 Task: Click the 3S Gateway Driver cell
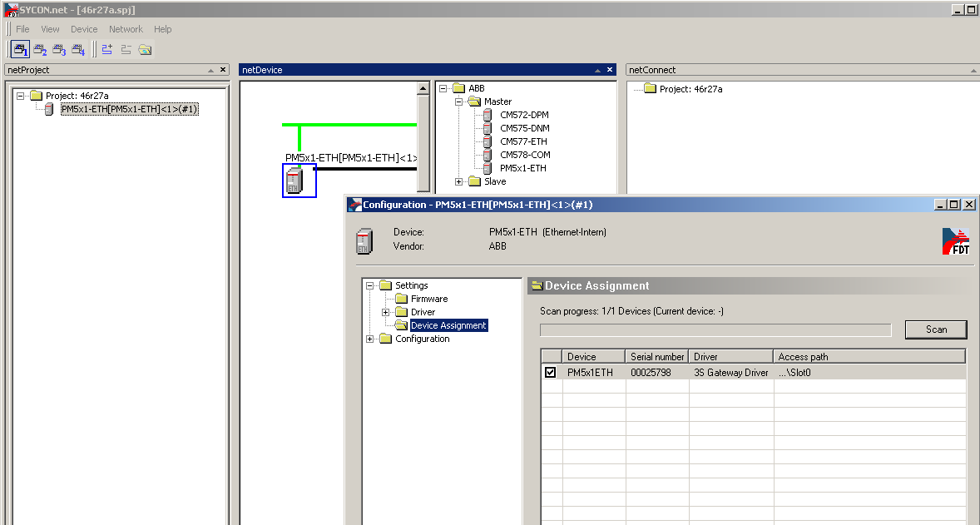[x=731, y=373]
